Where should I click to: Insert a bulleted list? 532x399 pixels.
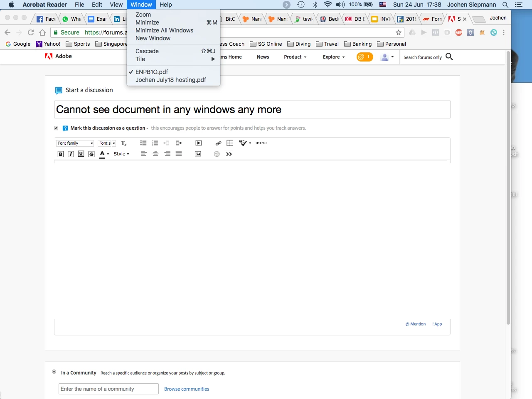pyautogui.click(x=143, y=143)
